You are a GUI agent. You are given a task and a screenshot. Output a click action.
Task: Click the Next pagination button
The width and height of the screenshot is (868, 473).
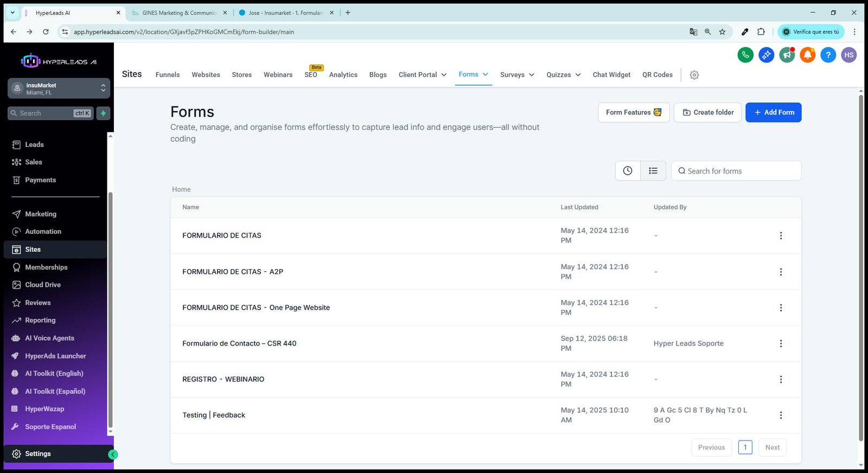(x=773, y=448)
